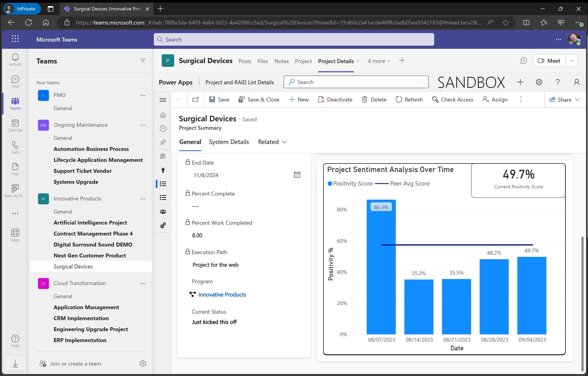Click the Save icon in the form toolbar
Image resolution: width=588 pixels, height=376 pixels.
pos(212,100)
